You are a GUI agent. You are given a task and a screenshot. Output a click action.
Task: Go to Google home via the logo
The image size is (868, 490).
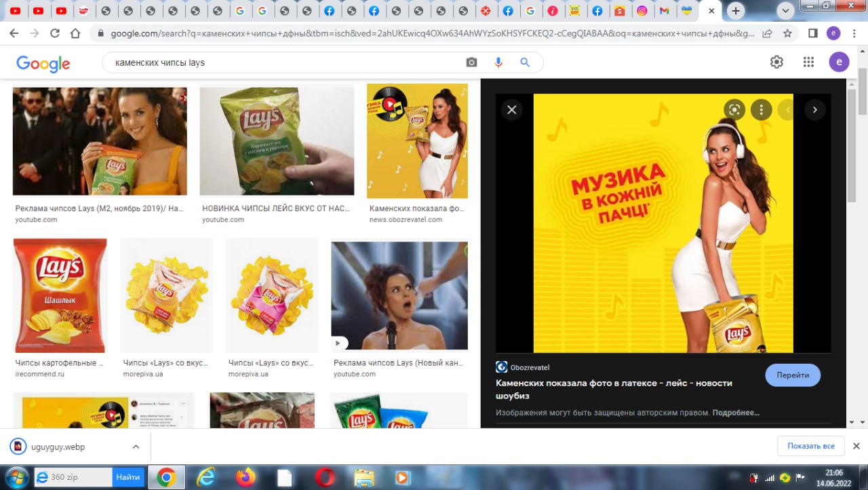pyautogui.click(x=43, y=63)
